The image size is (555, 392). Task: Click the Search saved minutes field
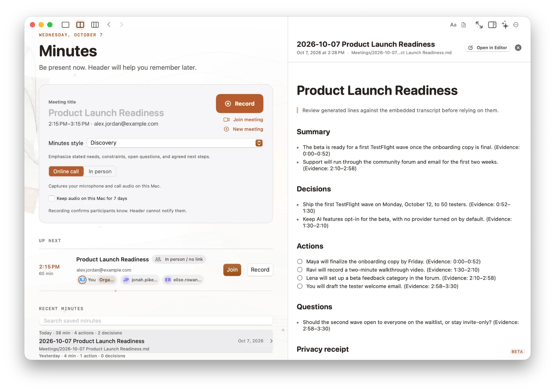pyautogui.click(x=156, y=321)
